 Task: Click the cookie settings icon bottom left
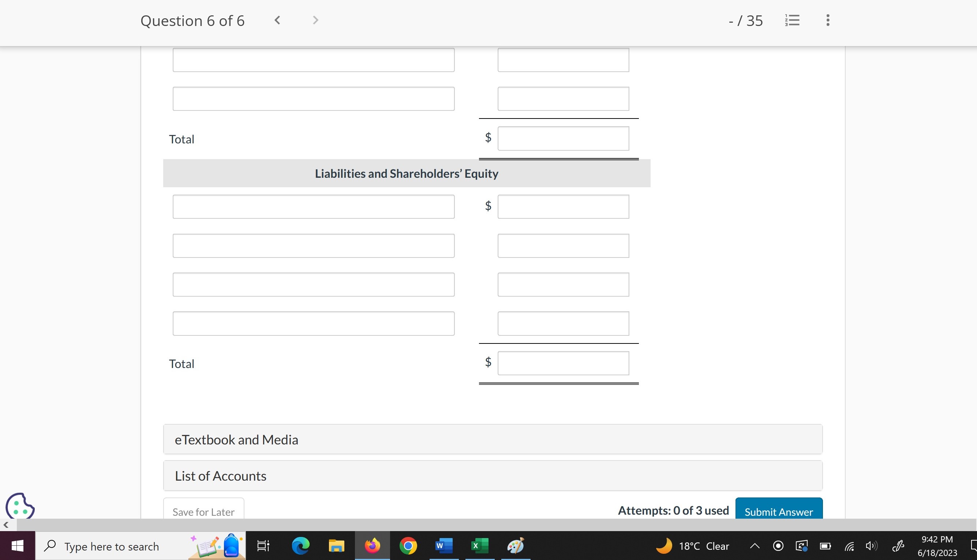[x=19, y=505]
